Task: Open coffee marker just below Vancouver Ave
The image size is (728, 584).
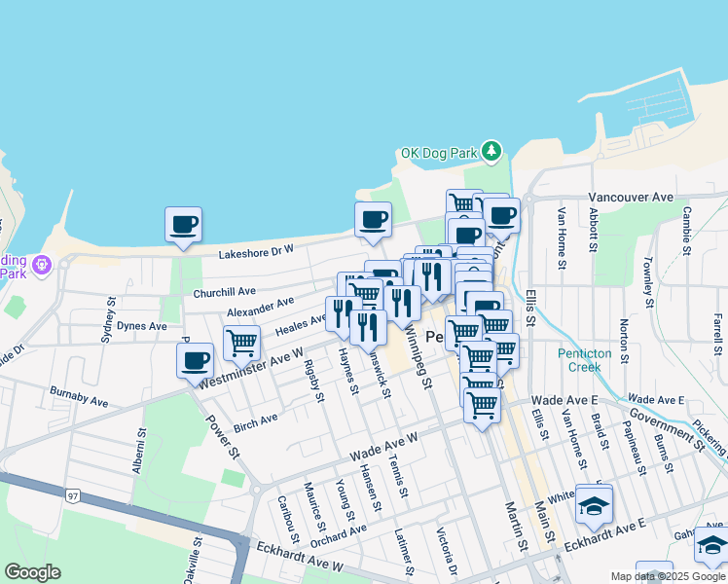Action: (502, 215)
